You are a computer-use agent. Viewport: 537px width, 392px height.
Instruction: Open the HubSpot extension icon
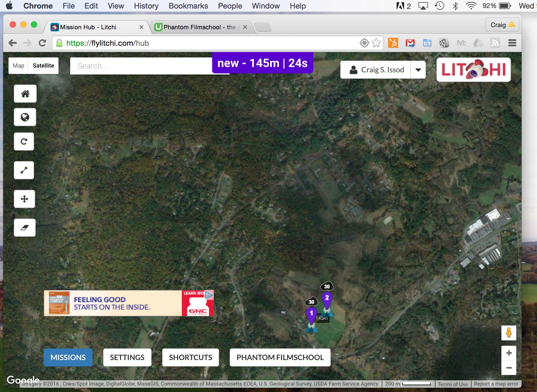pyautogui.click(x=393, y=43)
